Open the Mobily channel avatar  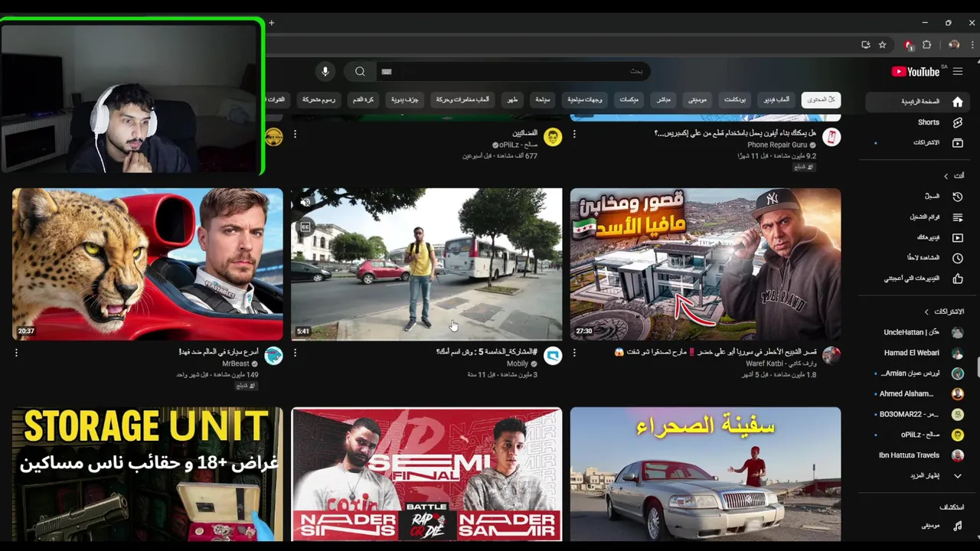553,356
